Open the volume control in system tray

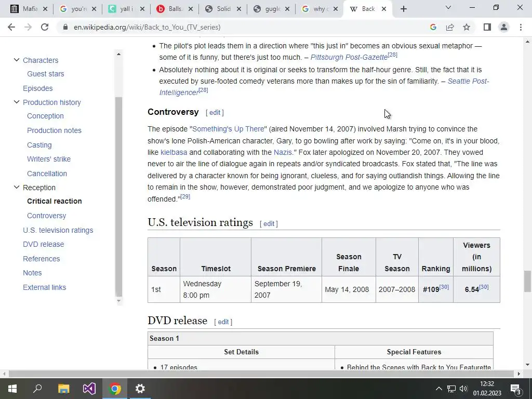(463, 389)
